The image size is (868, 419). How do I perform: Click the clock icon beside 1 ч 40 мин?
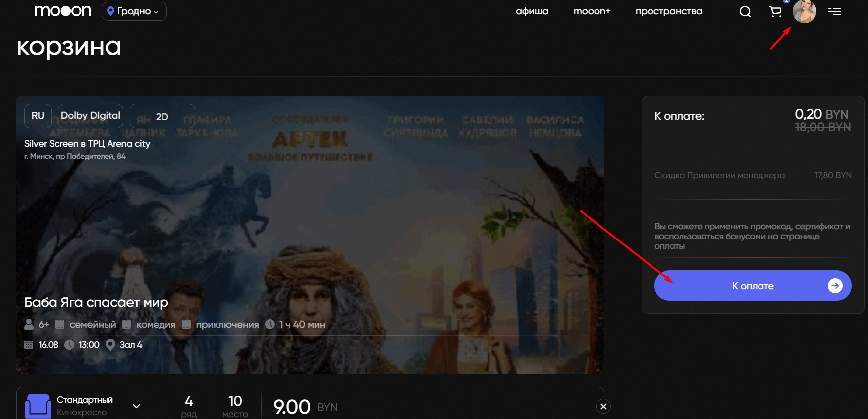pos(270,324)
